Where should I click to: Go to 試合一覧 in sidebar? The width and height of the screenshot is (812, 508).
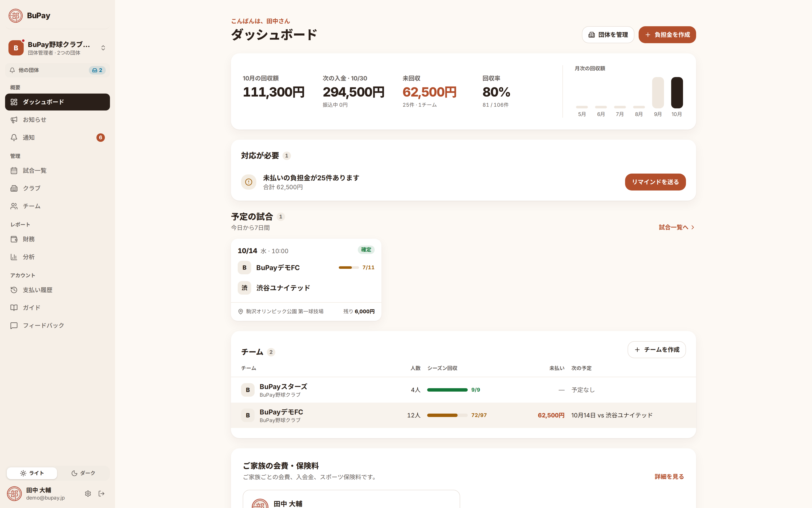57,170
